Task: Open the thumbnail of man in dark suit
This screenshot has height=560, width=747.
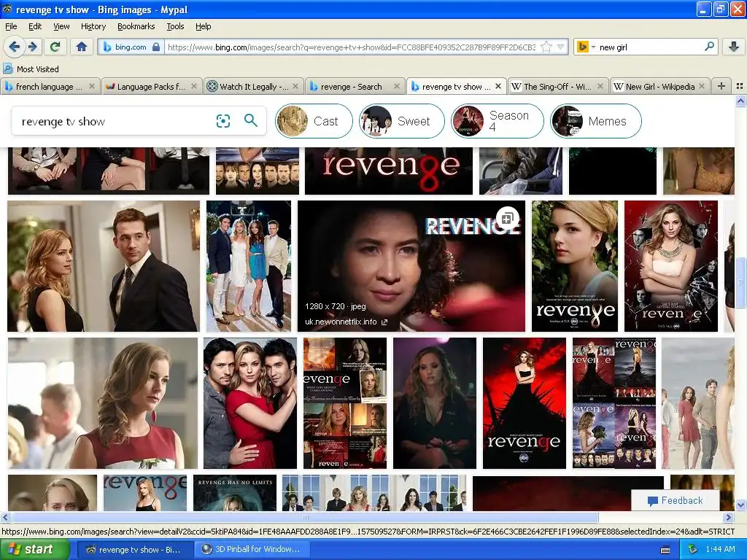Action: point(104,265)
